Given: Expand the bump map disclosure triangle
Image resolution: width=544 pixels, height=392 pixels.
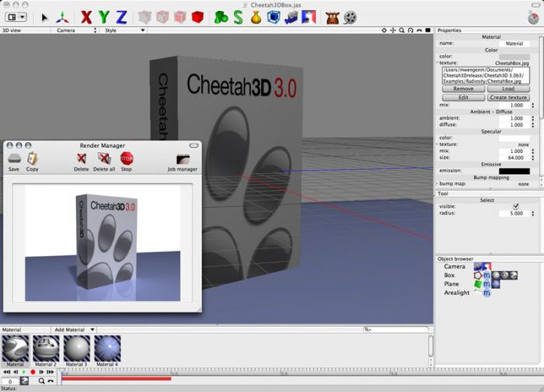Looking at the screenshot, I should (x=438, y=184).
